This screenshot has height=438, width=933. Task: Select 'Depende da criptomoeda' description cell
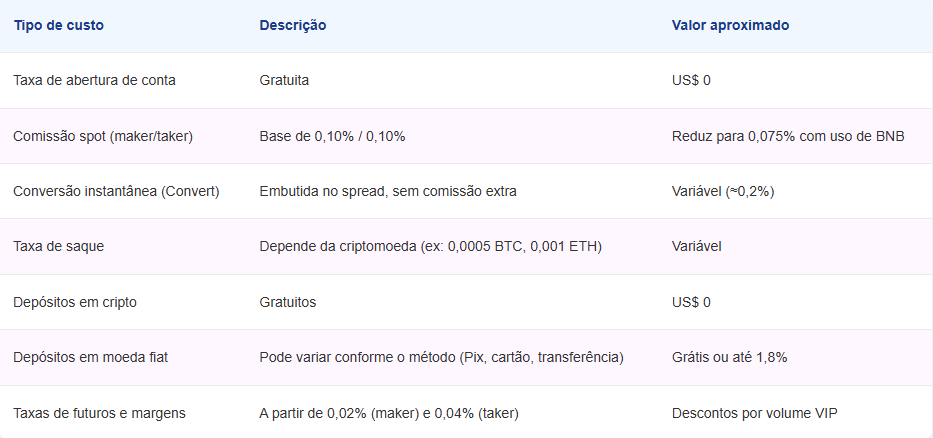430,246
